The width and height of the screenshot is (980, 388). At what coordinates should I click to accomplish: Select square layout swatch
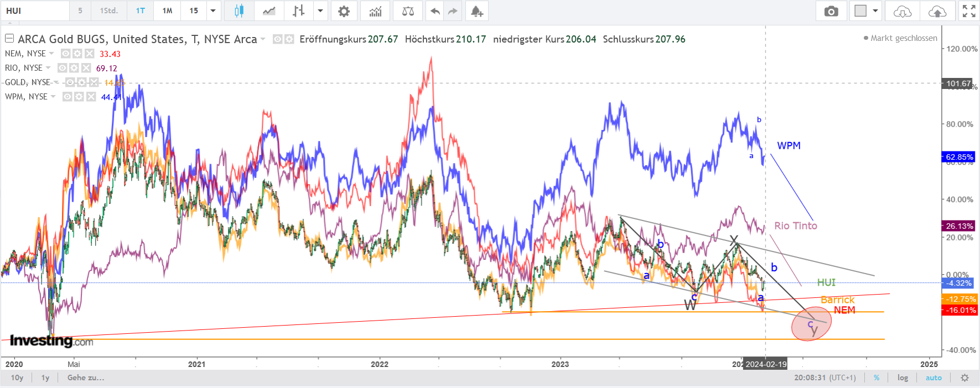pyautogui.click(x=860, y=11)
